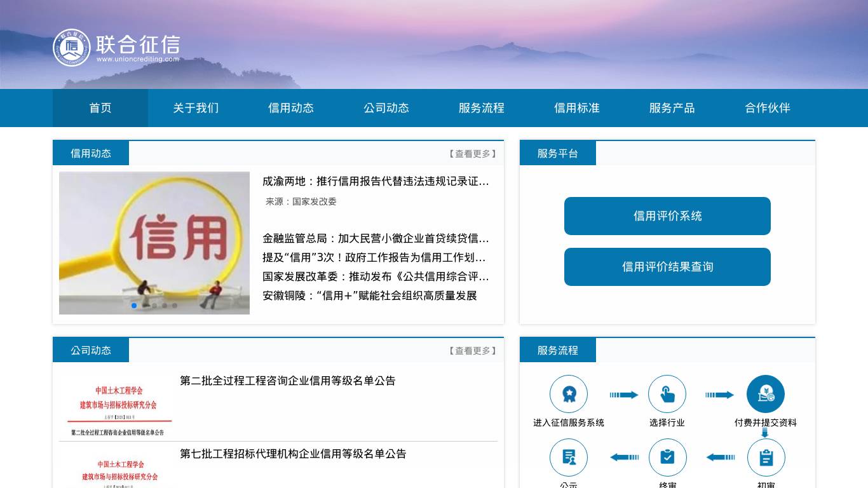Click the 联合征信 logo icon
The image size is (868, 488).
click(x=72, y=48)
